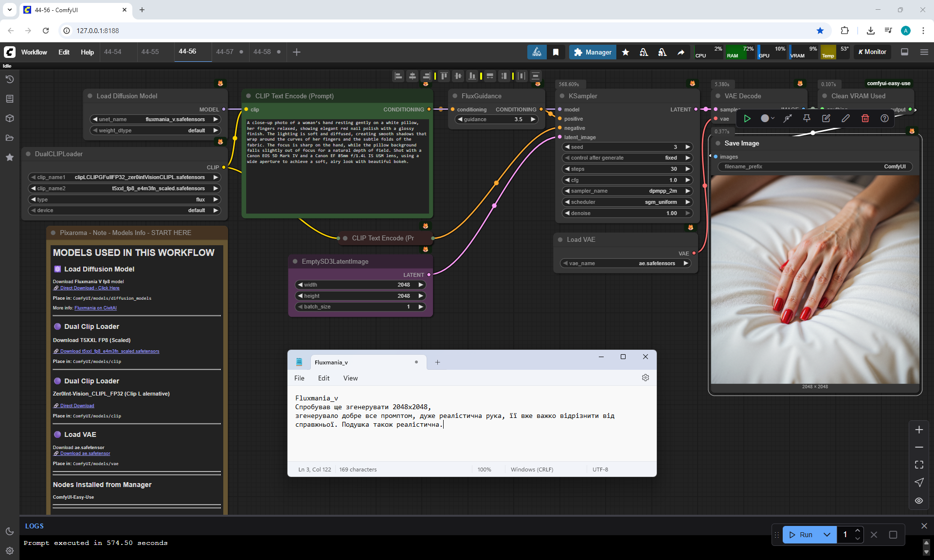Toggle dark theme moon icon
The width and height of the screenshot is (934, 560).
[9, 531]
